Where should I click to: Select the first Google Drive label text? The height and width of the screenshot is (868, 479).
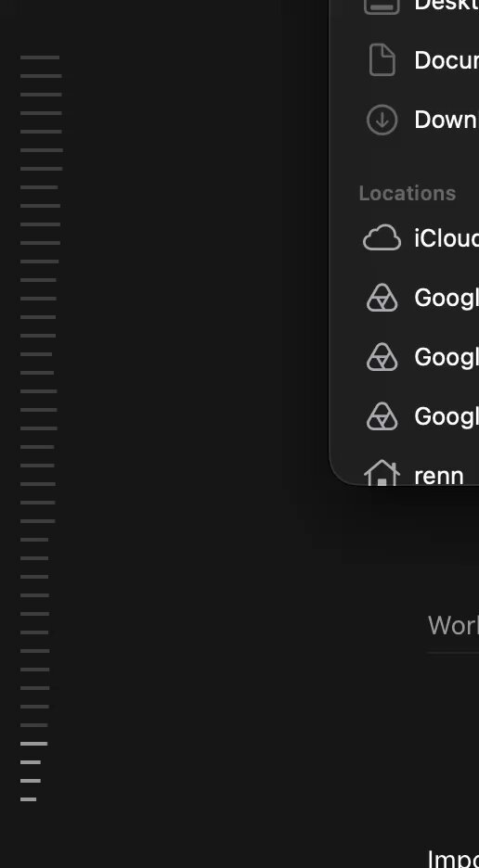[447, 298]
